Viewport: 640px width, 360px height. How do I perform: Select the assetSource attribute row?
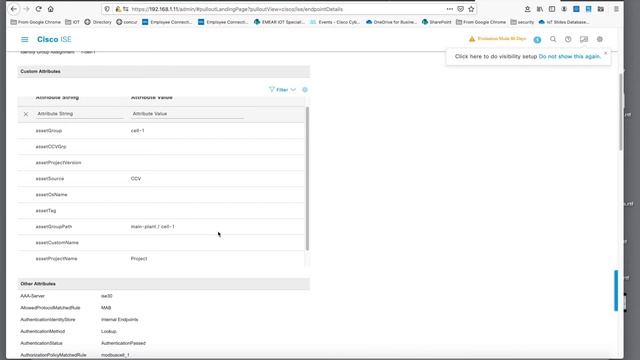point(161,179)
